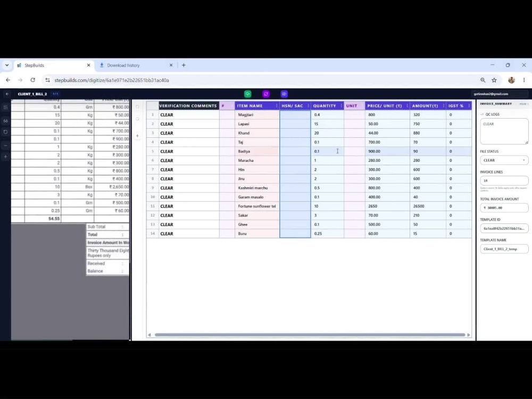532x399 pixels.
Task: Open a new browser tab
Action: [184, 65]
